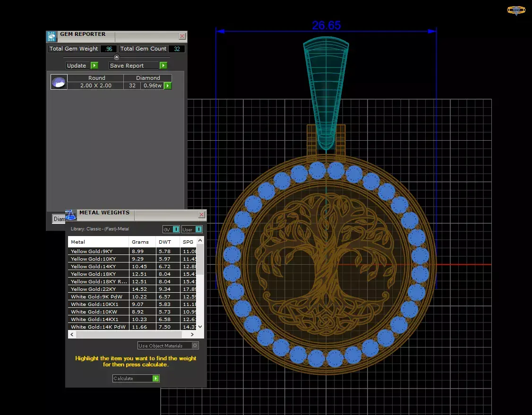Collapse the Gem Reporter header arrow
The width and height of the screenshot is (532, 415).
click(x=116, y=57)
